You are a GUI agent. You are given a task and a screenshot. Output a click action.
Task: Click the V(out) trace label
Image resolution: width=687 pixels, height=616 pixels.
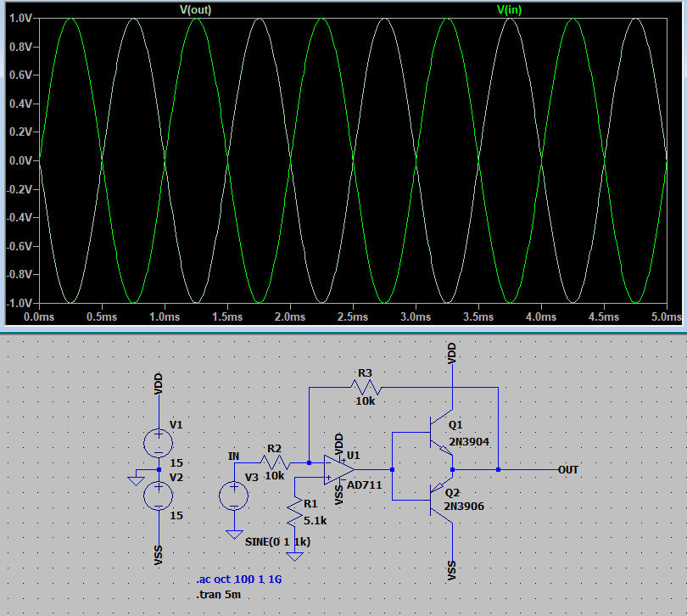click(x=195, y=9)
